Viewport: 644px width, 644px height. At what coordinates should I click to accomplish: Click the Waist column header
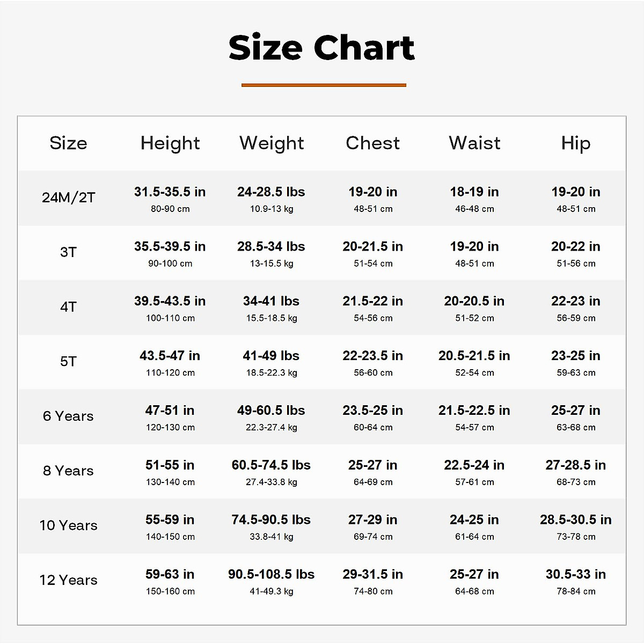pyautogui.click(x=474, y=143)
